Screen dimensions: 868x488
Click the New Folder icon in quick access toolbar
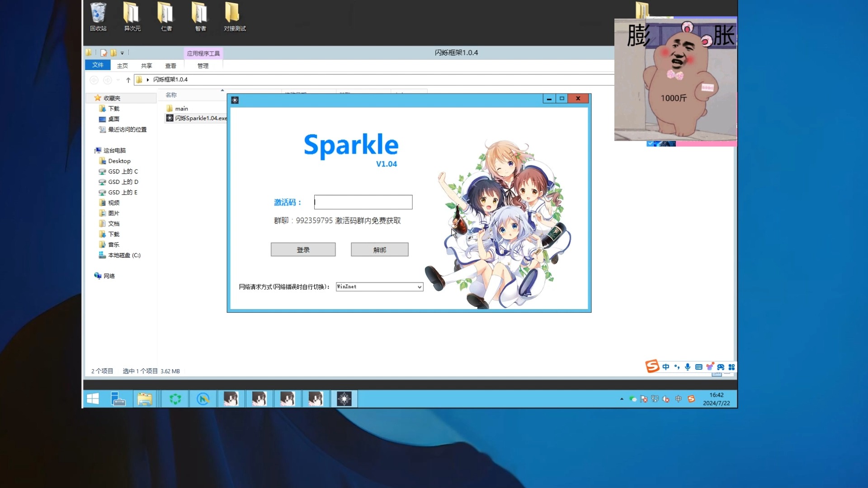pos(113,53)
